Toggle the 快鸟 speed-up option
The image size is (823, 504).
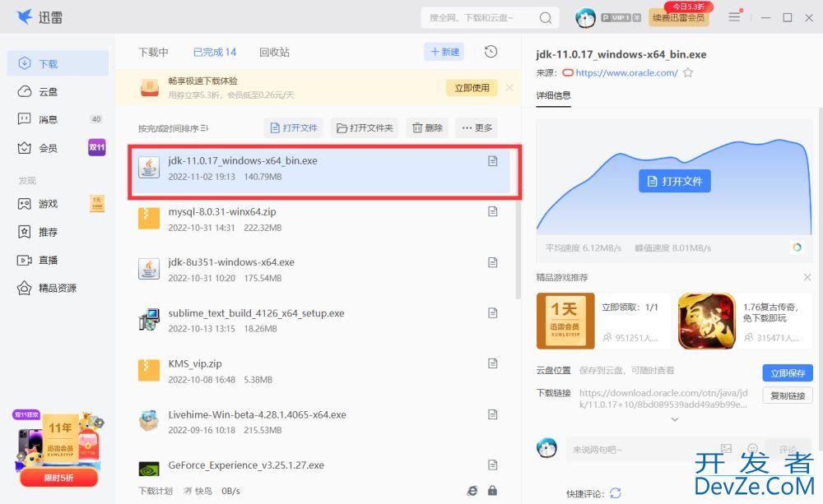coord(198,491)
